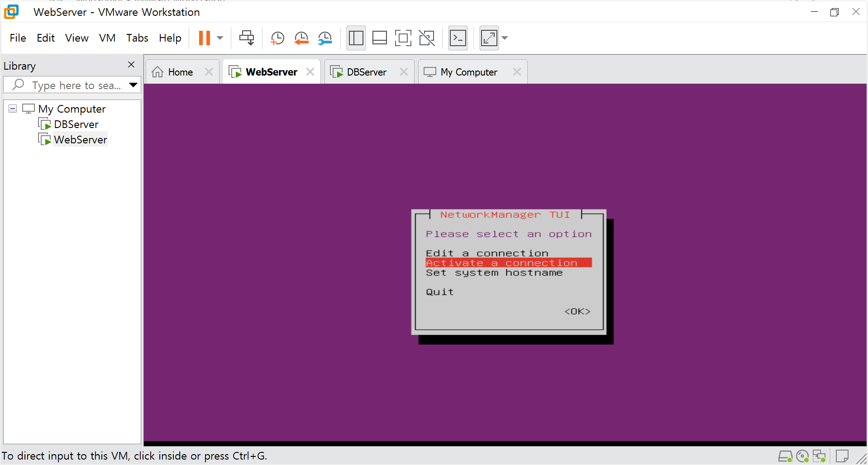Image resolution: width=868 pixels, height=465 pixels.
Task: Close the WebServer tab
Action: point(310,72)
